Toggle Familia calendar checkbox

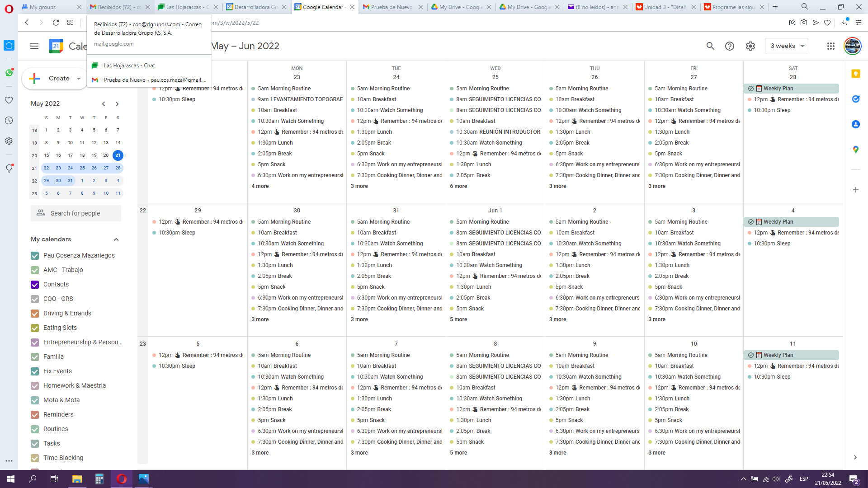pyautogui.click(x=35, y=357)
